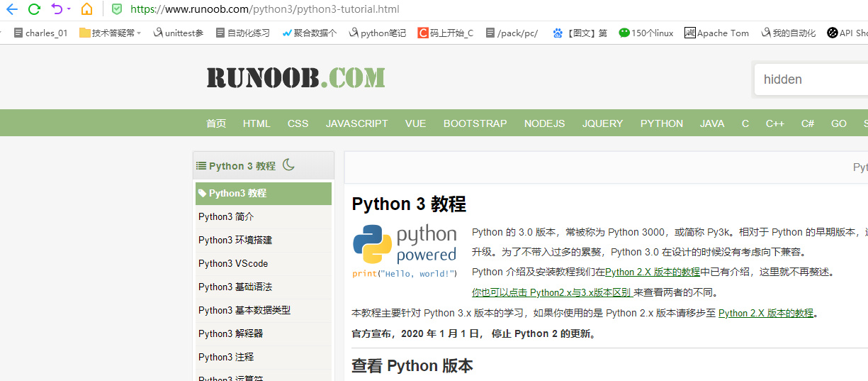Viewport: 868px width, 381px height.
Task: Open C in the navigation bar
Action: [745, 123]
